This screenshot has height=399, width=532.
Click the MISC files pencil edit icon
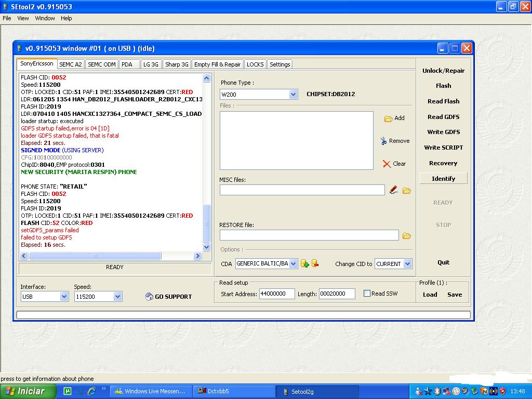click(394, 190)
